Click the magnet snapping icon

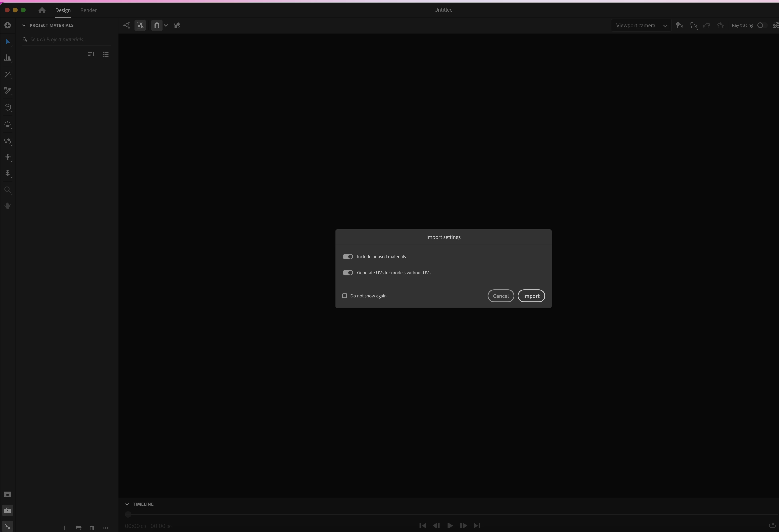[157, 25]
